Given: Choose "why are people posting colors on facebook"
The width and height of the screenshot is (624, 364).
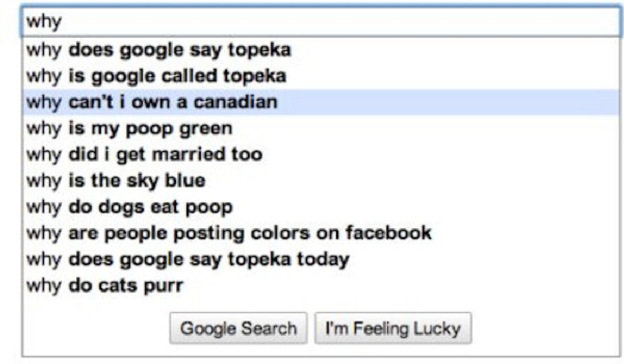Looking at the screenshot, I should [x=229, y=232].
